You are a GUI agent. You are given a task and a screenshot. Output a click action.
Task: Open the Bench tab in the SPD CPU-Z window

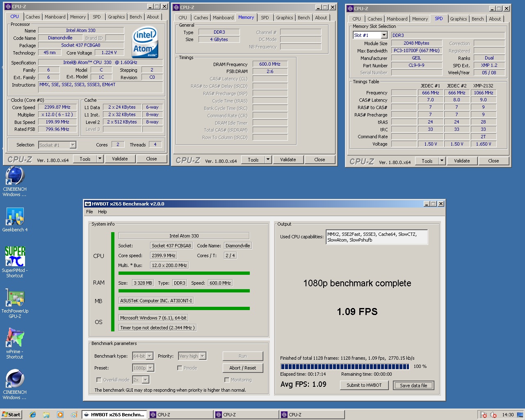click(477, 19)
